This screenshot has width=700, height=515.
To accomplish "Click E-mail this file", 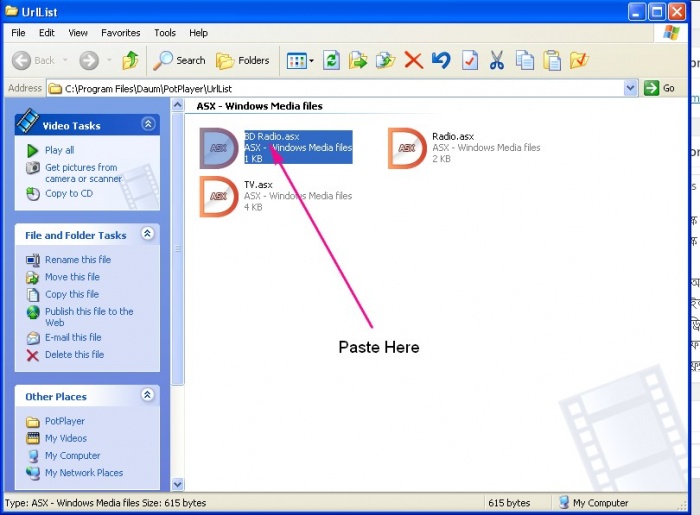I will pyautogui.click(x=73, y=337).
